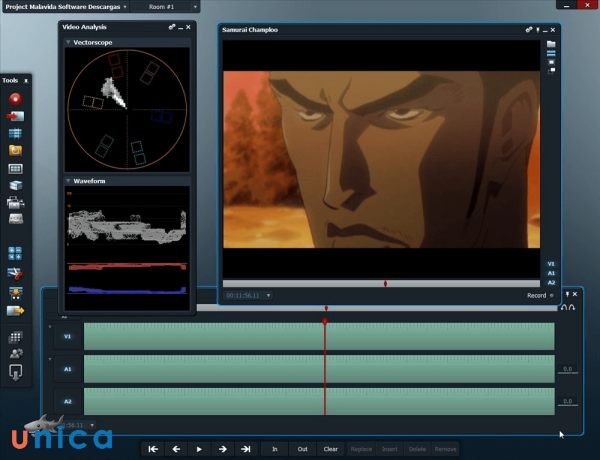Click the red Record tool icon
Viewport: 600px width, 460px height.
(x=15, y=99)
